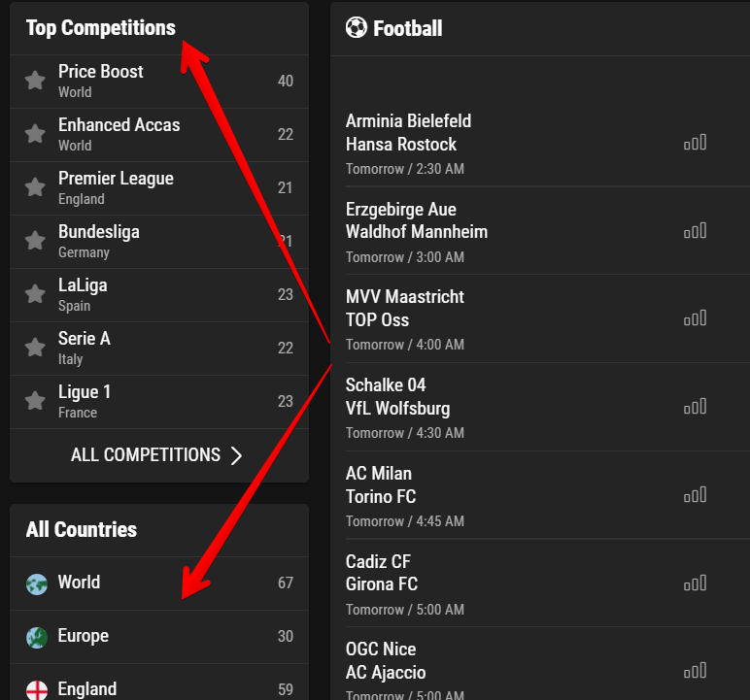This screenshot has height=700, width=750.
Task: Open Schalke 04 vs VfL Wolfsburg match
Action: coord(548,408)
